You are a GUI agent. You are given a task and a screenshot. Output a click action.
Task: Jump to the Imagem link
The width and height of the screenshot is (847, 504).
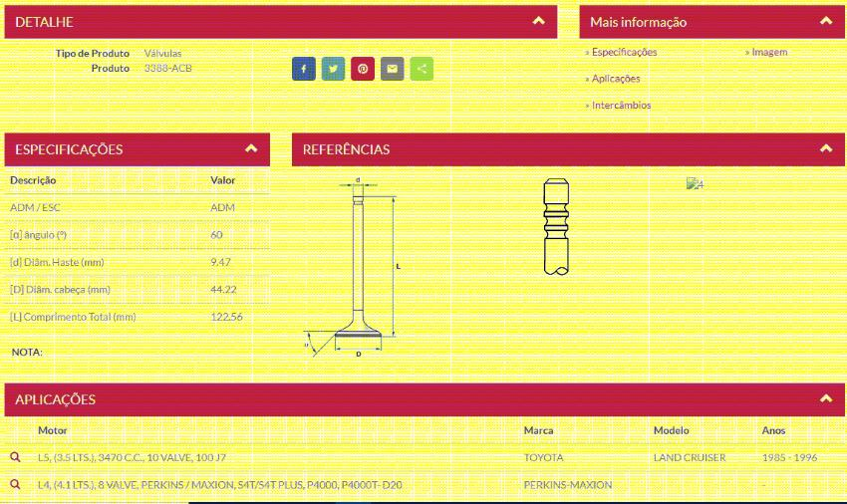[768, 52]
